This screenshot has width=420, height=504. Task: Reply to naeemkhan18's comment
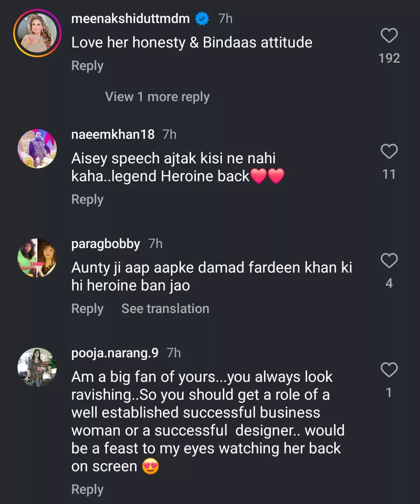[x=87, y=199]
